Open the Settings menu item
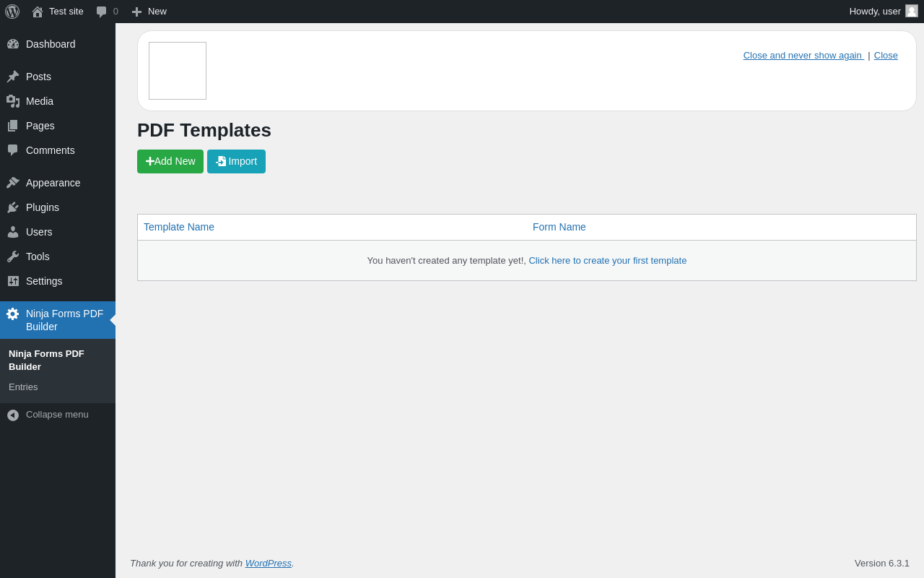This screenshot has height=578, width=924. (58, 281)
